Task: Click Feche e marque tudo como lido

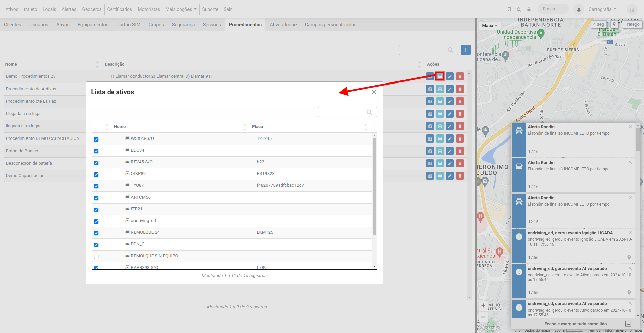Action: [x=576, y=324]
